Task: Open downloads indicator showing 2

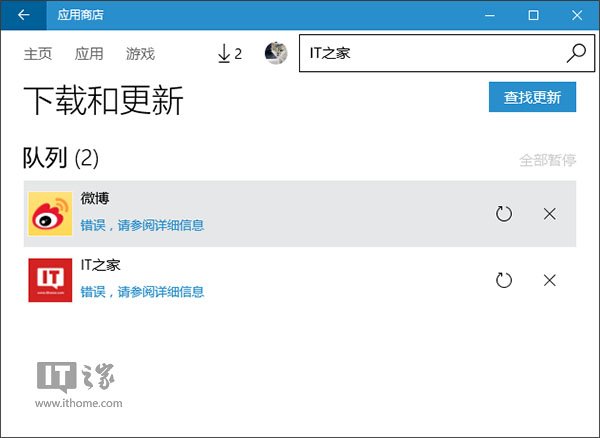Action: (230, 54)
